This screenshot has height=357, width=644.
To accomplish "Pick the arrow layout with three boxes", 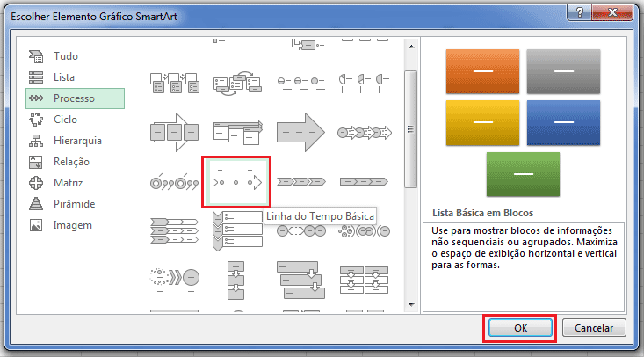I will point(172,131).
